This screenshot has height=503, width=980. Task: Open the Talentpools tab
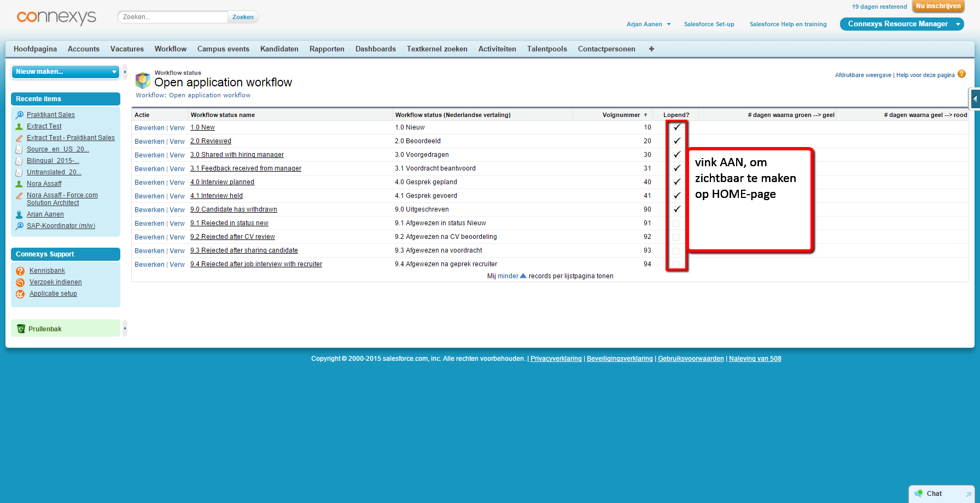point(547,49)
